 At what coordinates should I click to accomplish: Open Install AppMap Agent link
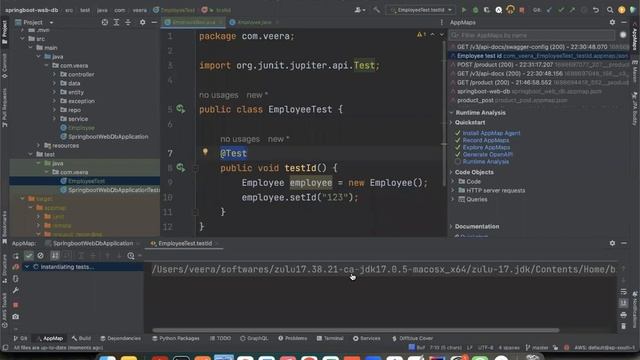coord(491,133)
